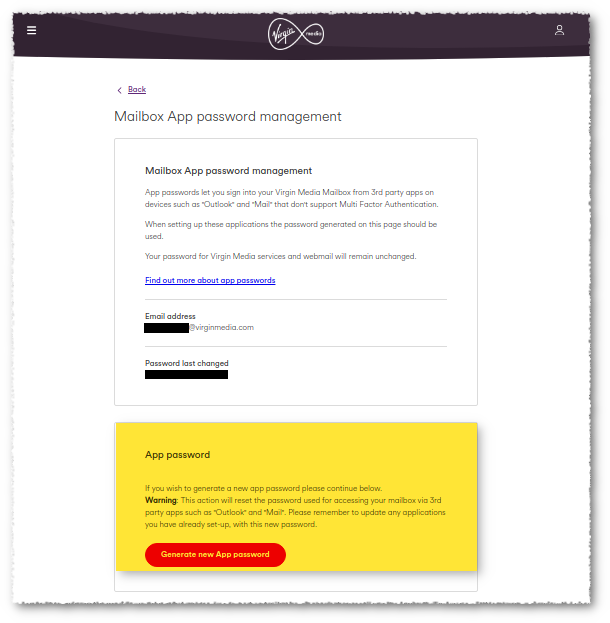
Task: Open the user account profile icon
Action: (559, 30)
